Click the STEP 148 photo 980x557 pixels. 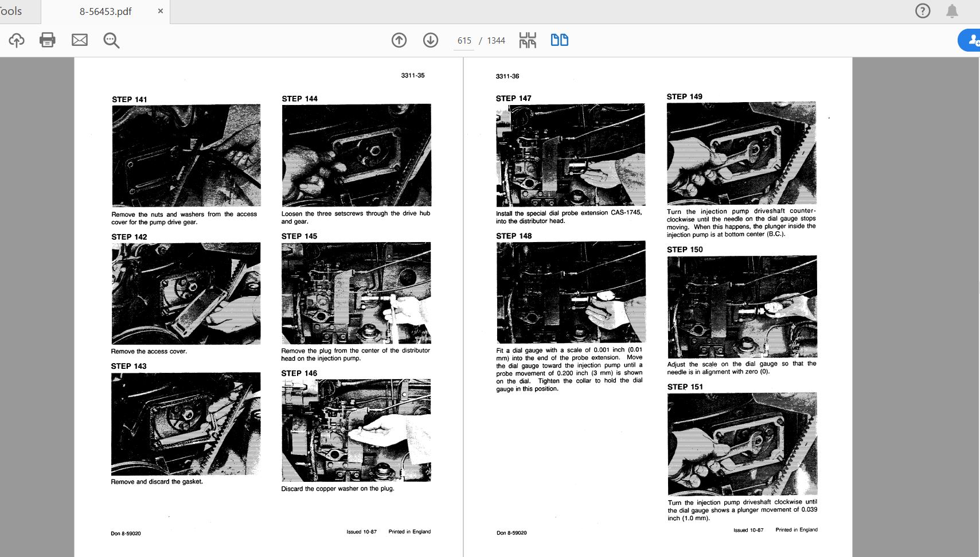click(x=571, y=292)
